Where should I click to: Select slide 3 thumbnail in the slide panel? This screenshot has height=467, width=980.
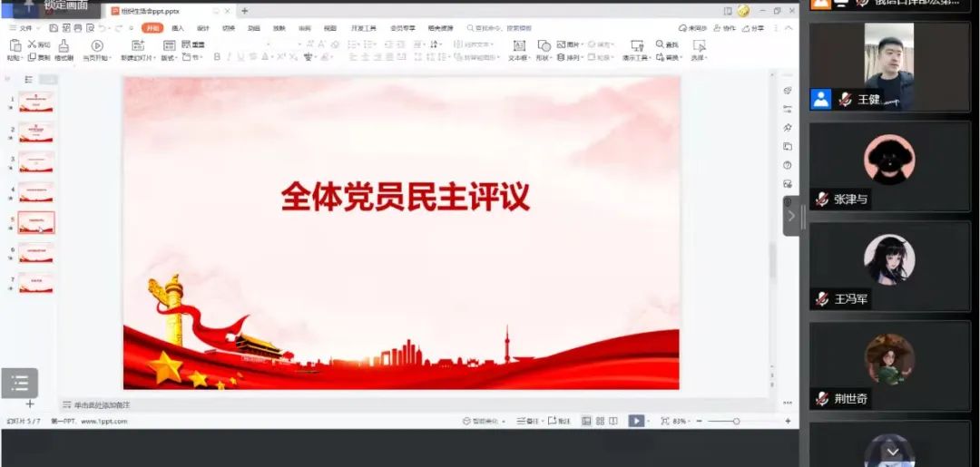[x=36, y=161]
